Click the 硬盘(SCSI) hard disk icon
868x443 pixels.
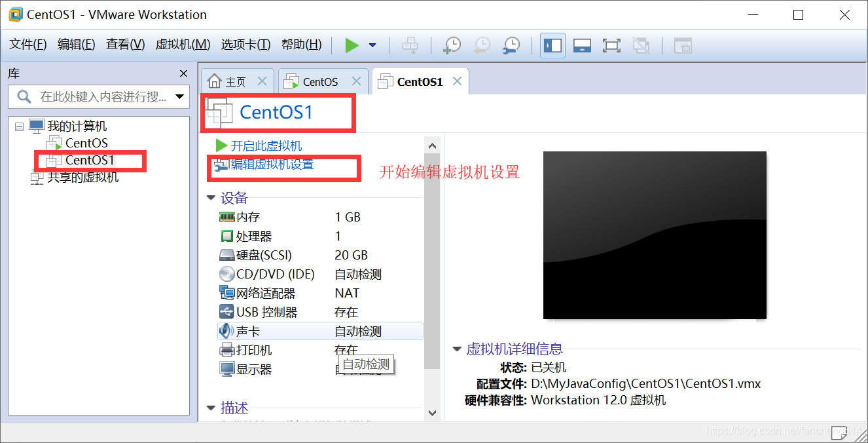click(226, 255)
